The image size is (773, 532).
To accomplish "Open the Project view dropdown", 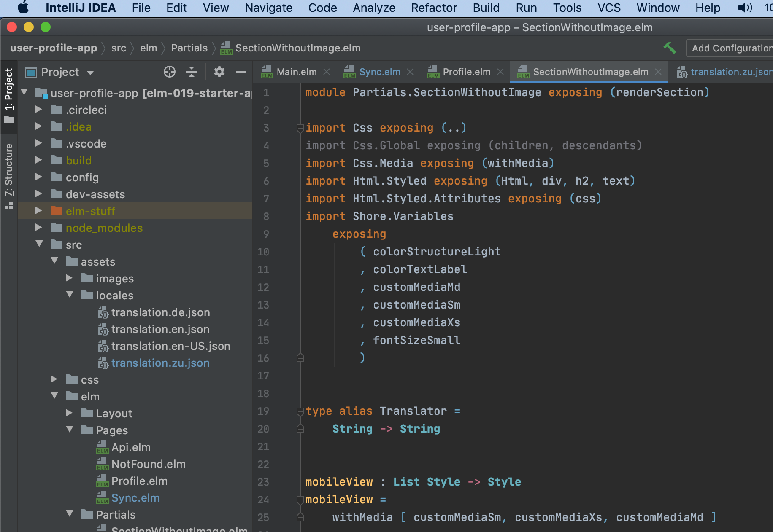I will [x=90, y=73].
